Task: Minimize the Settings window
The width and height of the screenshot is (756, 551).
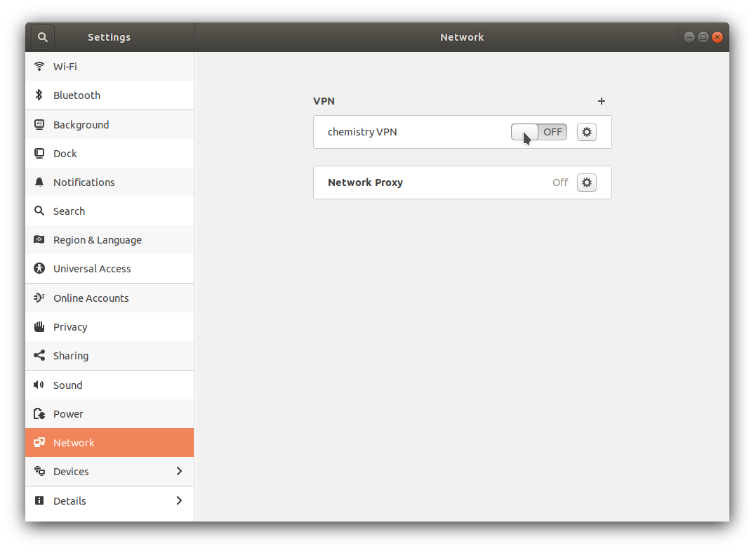Action: click(689, 37)
